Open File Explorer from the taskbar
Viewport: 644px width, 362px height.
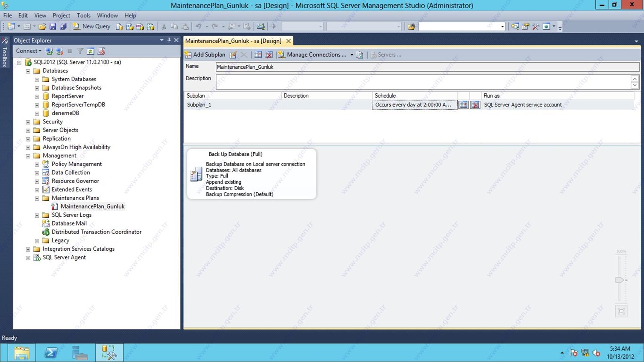tap(21, 353)
